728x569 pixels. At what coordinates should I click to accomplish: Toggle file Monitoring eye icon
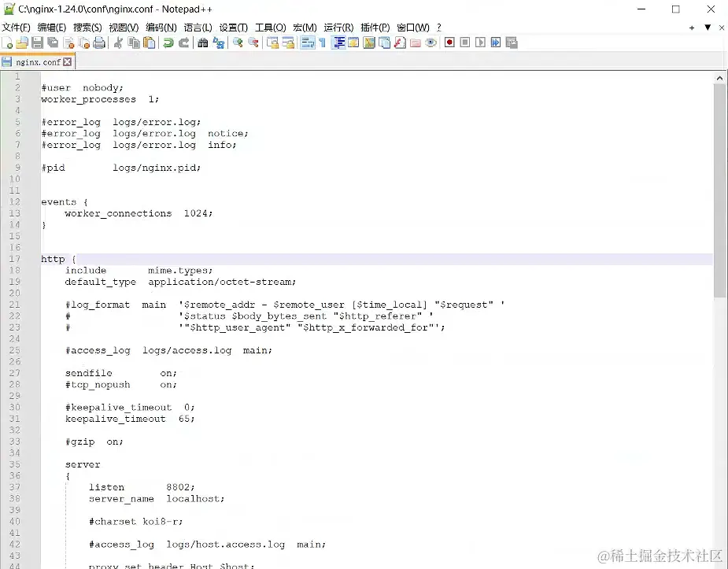(x=431, y=42)
